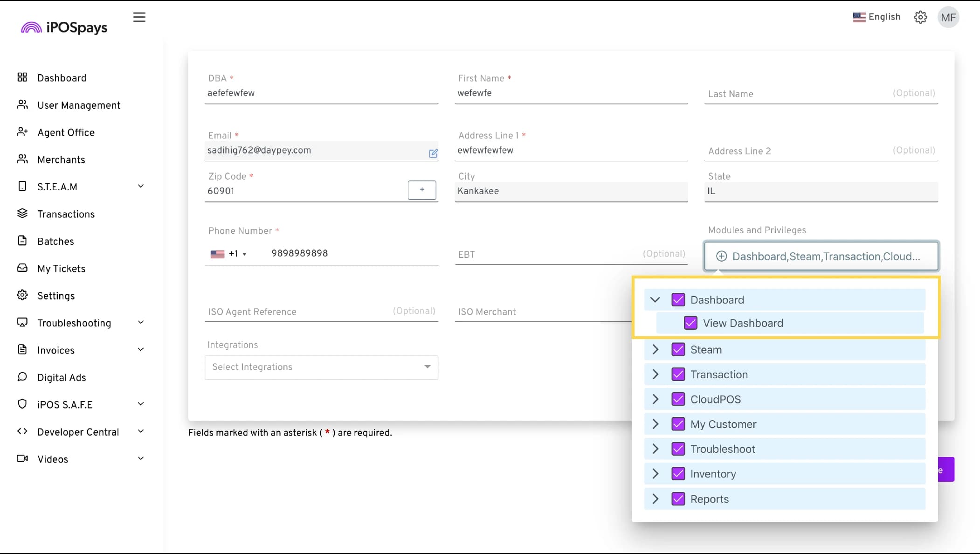
Task: Switch language using the English selector
Action: [x=876, y=17]
